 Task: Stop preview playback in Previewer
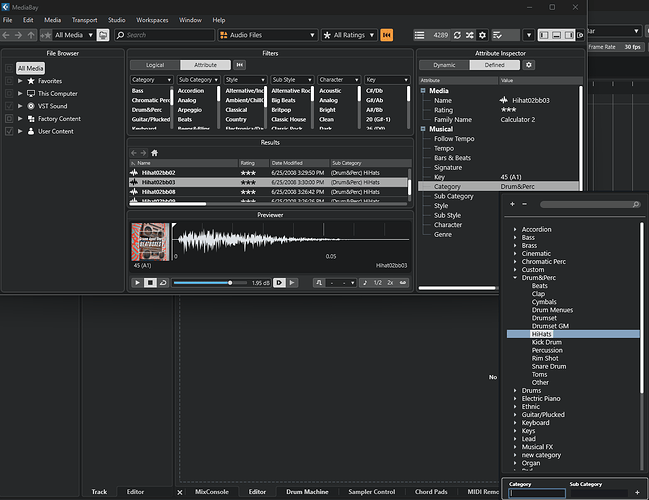[x=149, y=283]
